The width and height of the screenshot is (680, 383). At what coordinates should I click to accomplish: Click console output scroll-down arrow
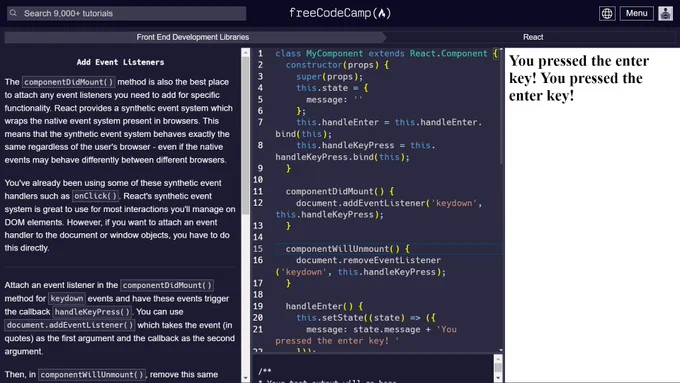click(498, 378)
